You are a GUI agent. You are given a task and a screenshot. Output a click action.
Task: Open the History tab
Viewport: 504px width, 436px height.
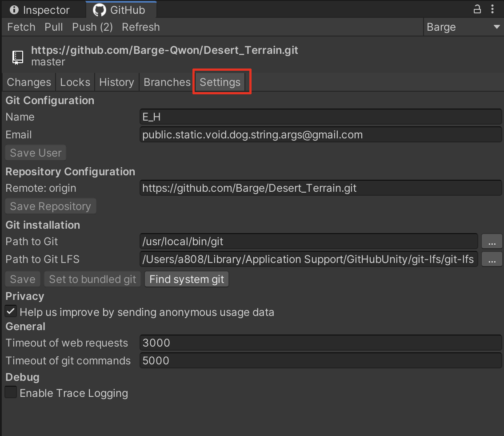116,82
